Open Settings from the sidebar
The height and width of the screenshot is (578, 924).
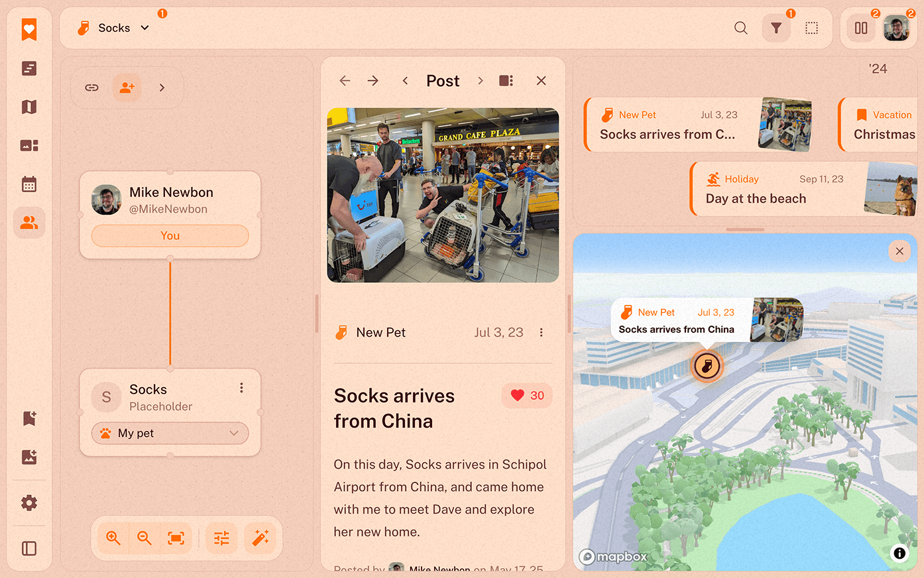[29, 502]
